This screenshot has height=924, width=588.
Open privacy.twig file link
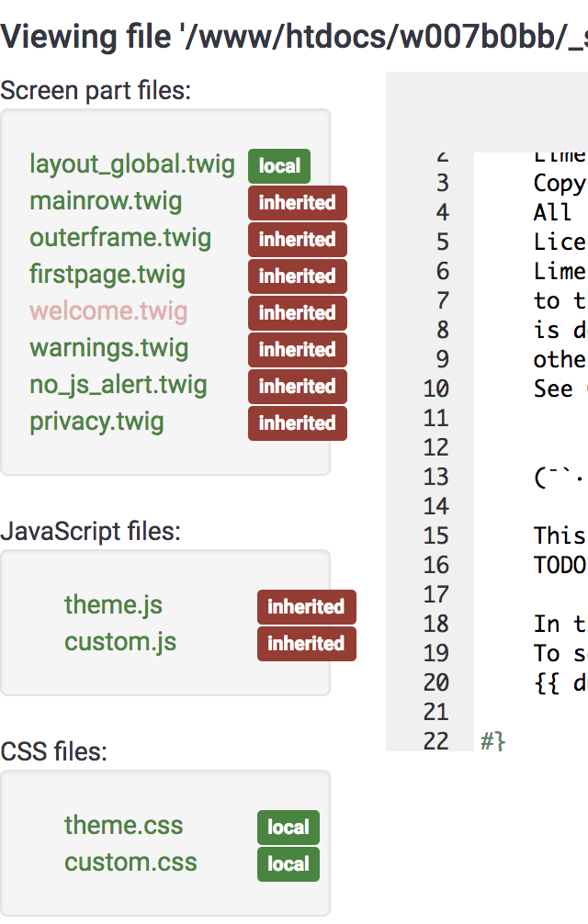[x=96, y=422]
